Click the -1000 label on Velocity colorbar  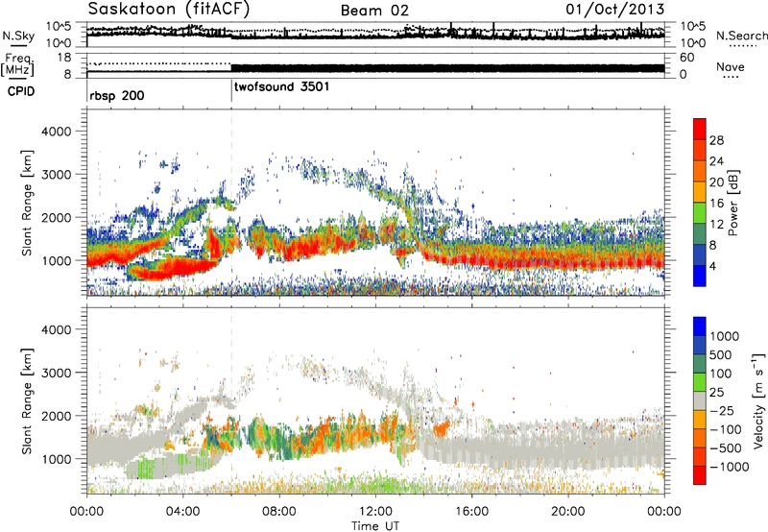730,467
